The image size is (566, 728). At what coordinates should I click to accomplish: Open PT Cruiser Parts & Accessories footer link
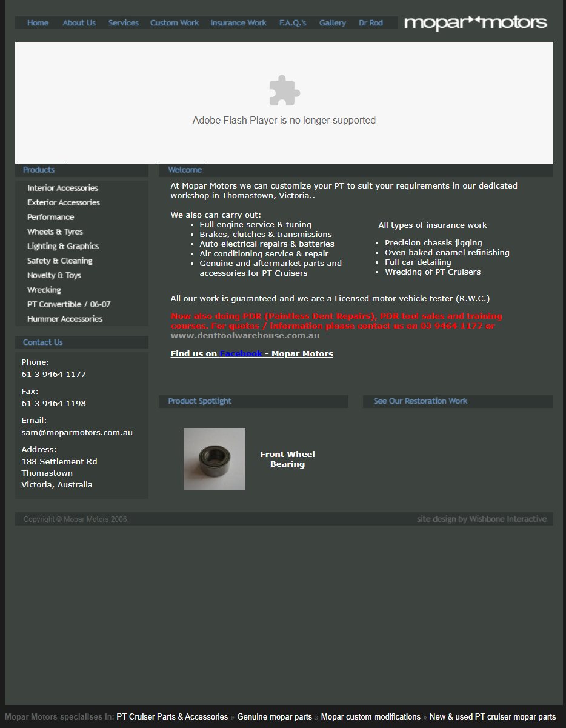click(x=172, y=717)
